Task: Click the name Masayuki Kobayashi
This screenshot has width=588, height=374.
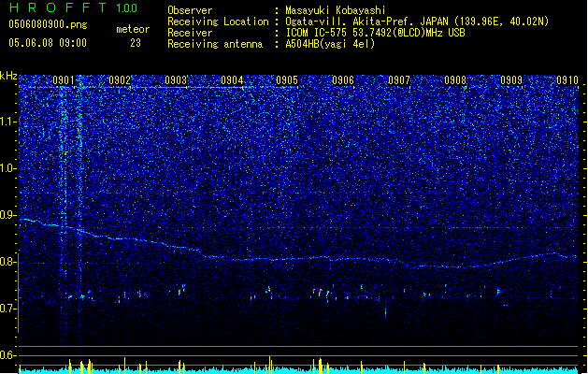Action: click(336, 10)
